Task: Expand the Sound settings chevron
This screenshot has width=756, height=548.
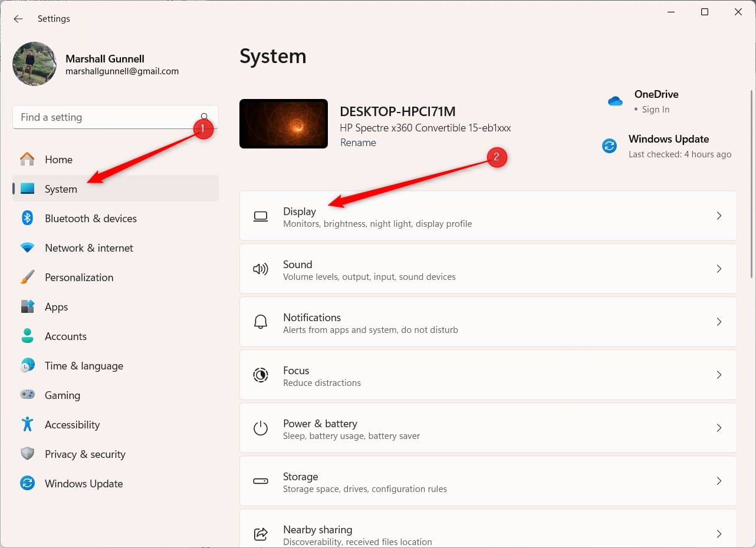Action: coord(719,269)
